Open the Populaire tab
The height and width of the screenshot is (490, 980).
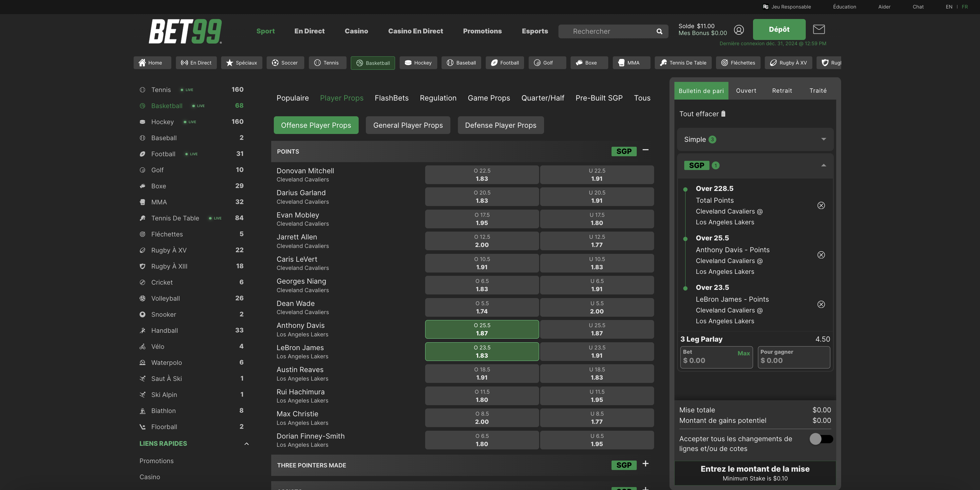[292, 98]
